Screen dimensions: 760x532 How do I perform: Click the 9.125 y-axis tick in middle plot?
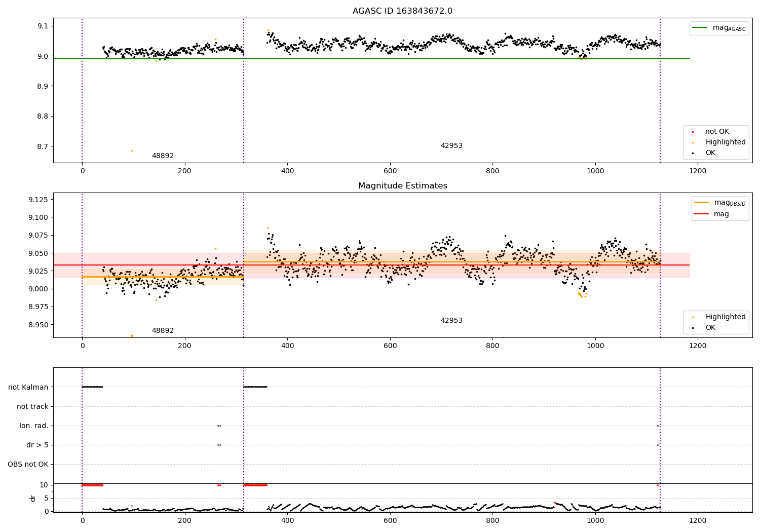38,200
